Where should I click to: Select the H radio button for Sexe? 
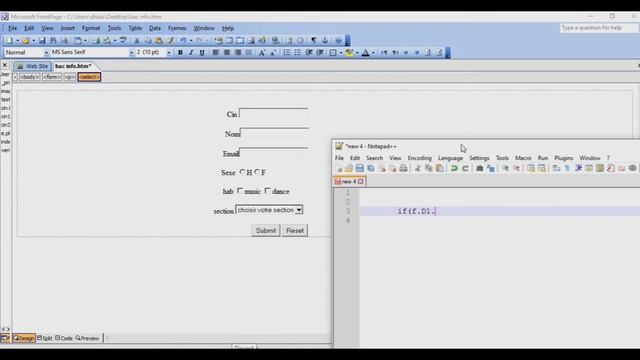242,172
